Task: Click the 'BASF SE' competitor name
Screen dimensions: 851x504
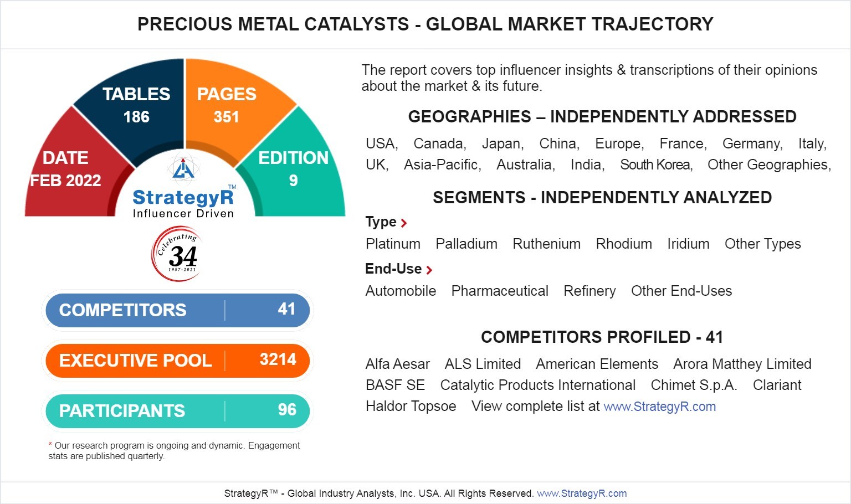Action: (x=395, y=385)
